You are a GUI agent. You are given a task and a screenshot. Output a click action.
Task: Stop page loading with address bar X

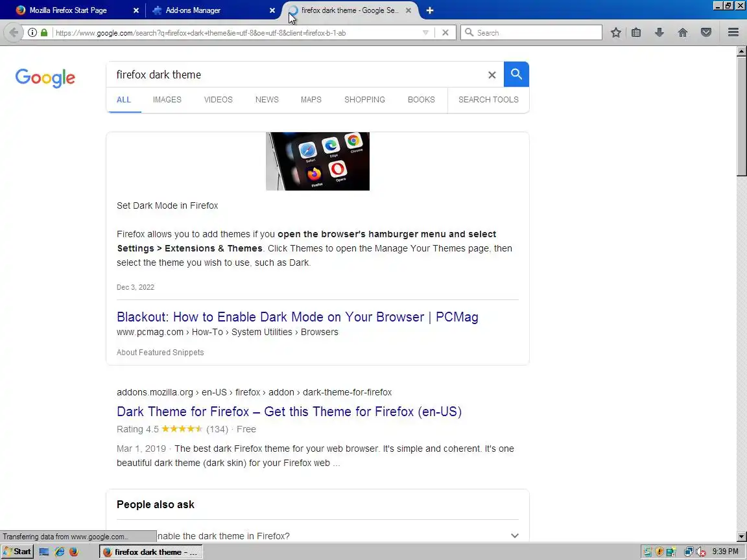(x=445, y=32)
